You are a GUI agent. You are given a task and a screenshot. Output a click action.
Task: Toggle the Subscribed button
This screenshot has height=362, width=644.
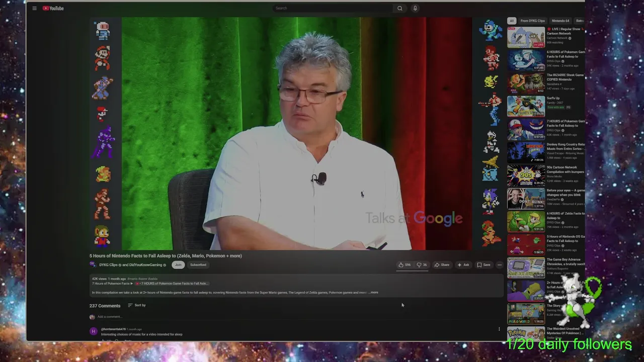pyautogui.click(x=198, y=265)
